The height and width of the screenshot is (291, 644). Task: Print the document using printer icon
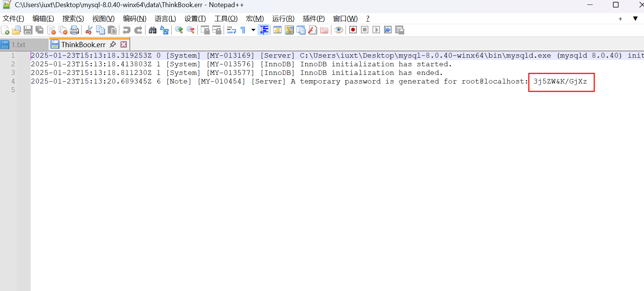click(x=75, y=30)
